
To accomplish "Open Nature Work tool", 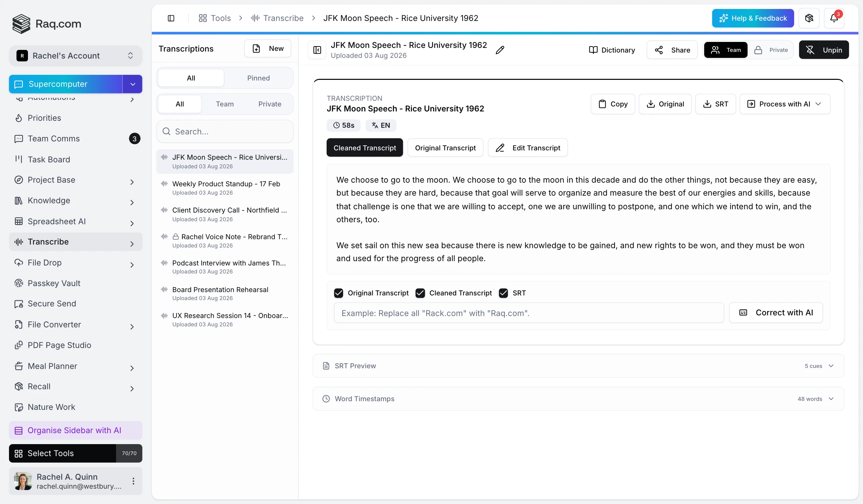I will click(75, 407).
